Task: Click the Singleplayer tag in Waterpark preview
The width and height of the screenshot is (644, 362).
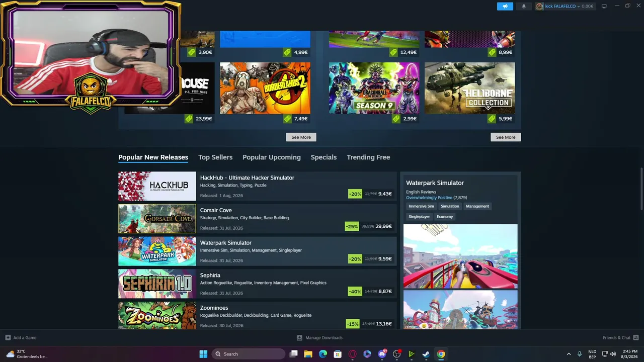Action: 419,217
